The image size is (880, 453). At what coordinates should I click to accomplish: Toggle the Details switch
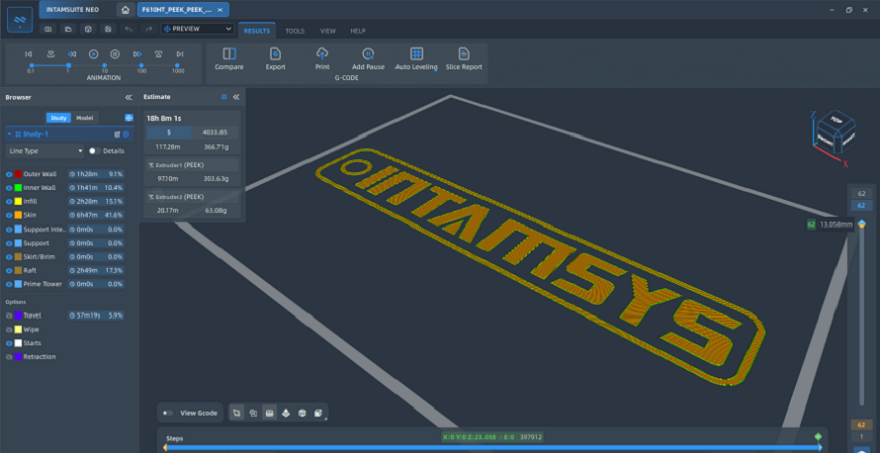pos(94,151)
